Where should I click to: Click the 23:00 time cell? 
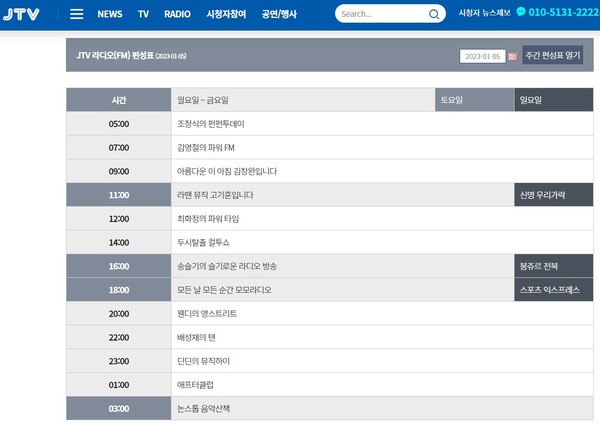[x=119, y=361]
